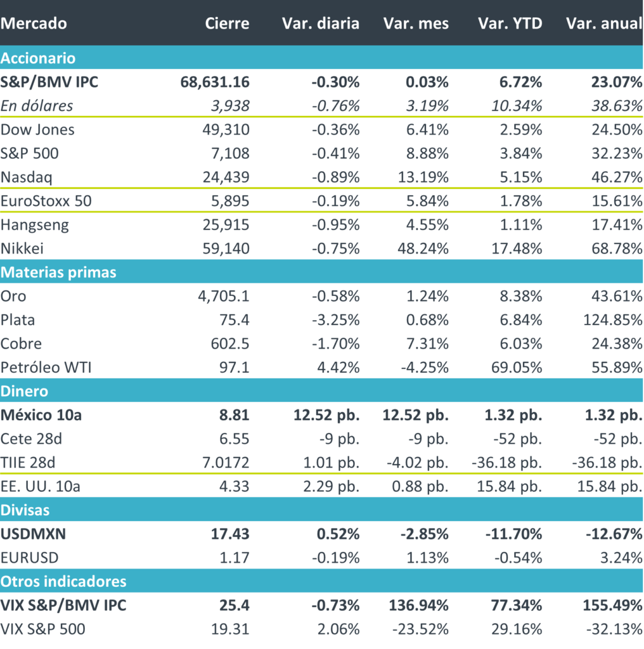Select the Otros indicadores section header
The height and width of the screenshot is (649, 644).
pos(63,581)
